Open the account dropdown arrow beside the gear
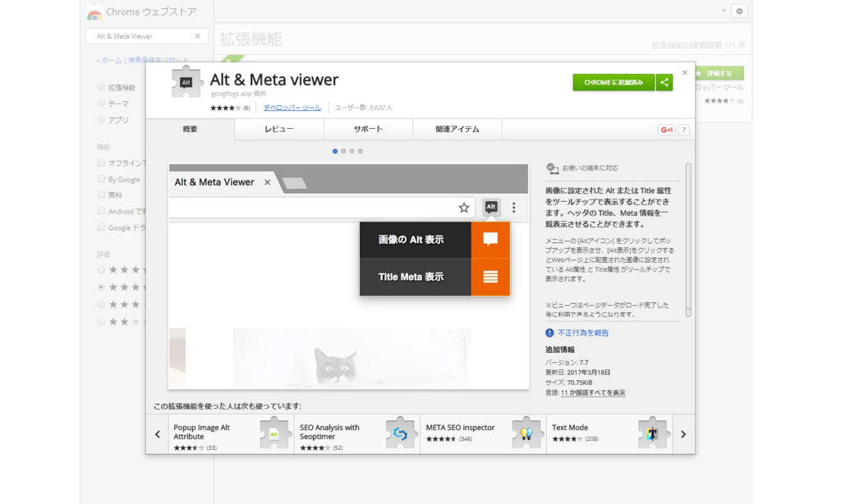 [724, 11]
